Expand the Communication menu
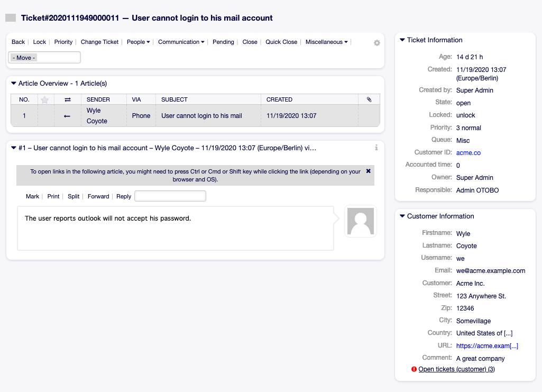This screenshot has height=392, width=542. click(x=181, y=42)
